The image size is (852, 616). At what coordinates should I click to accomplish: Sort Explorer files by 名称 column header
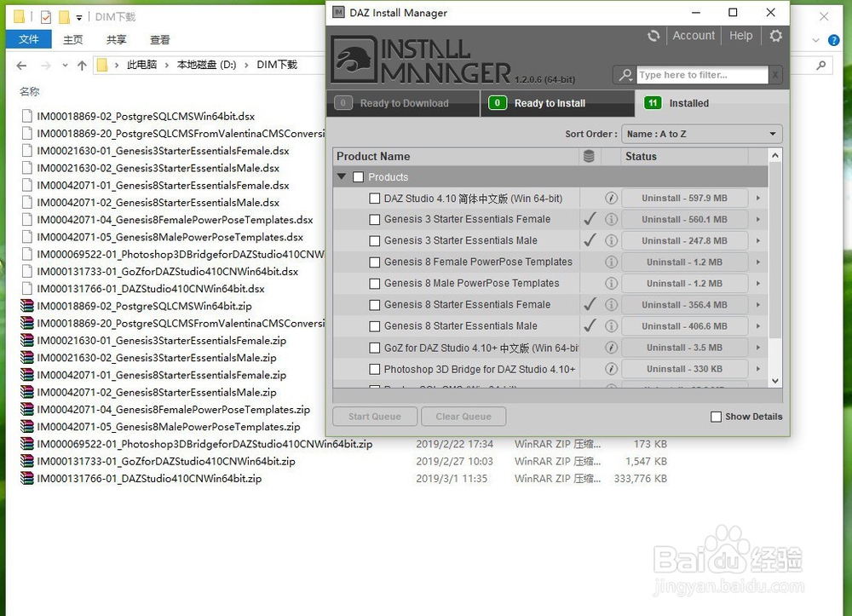click(x=29, y=91)
